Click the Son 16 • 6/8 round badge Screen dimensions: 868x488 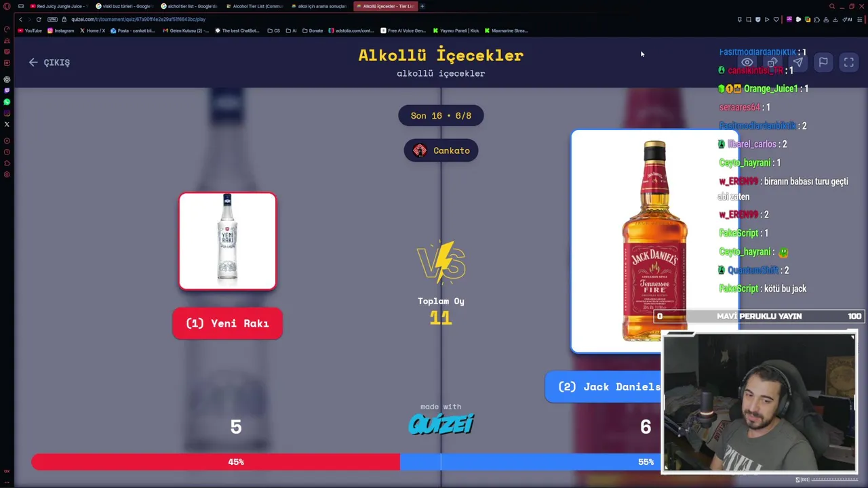coord(441,115)
